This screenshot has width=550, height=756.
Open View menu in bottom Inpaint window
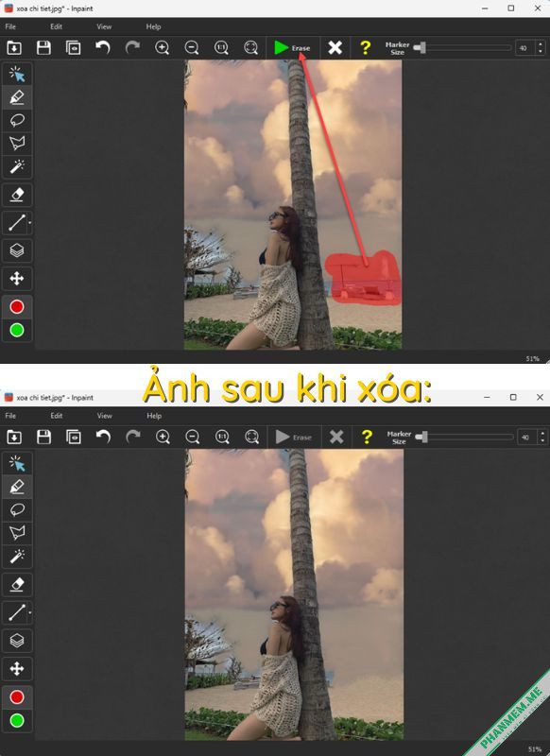tap(105, 416)
